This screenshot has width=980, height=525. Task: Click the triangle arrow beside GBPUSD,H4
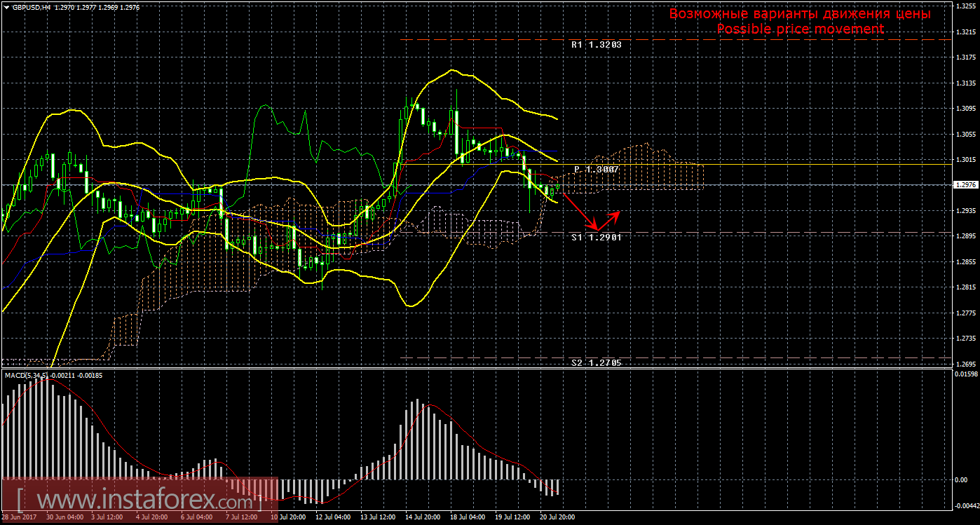[x=6, y=7]
